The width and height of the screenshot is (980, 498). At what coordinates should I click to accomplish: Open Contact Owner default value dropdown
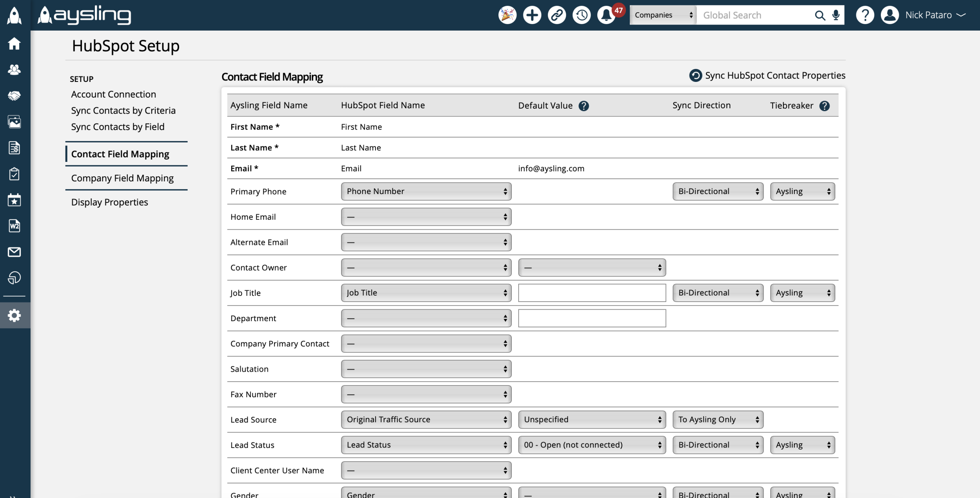coord(592,268)
